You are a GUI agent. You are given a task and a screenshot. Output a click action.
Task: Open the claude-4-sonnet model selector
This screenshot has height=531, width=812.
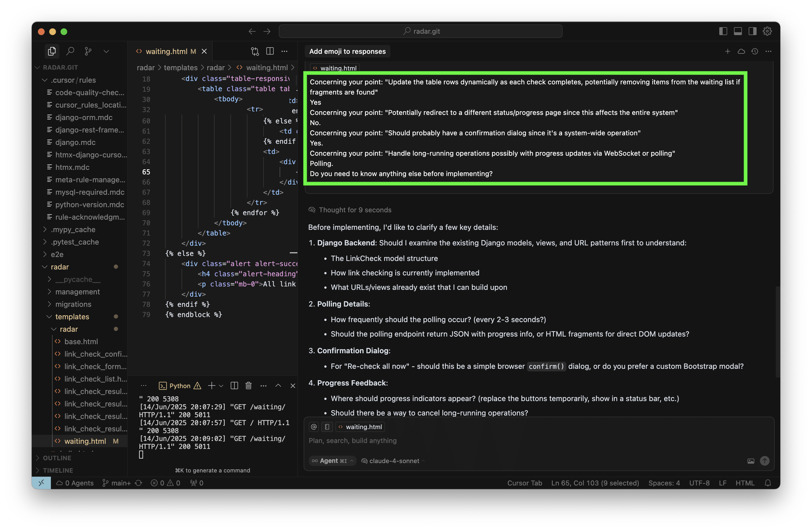[393, 461]
